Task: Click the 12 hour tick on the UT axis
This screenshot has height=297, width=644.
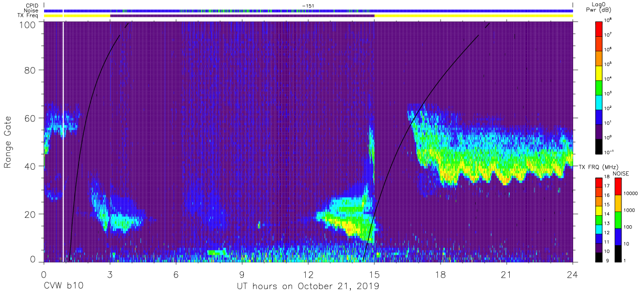Action: pos(308,275)
